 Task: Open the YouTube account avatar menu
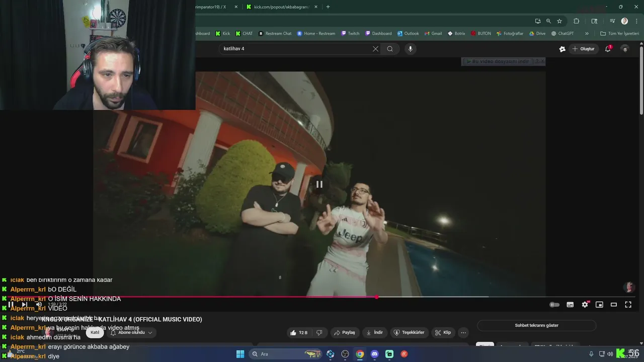pos(625,49)
